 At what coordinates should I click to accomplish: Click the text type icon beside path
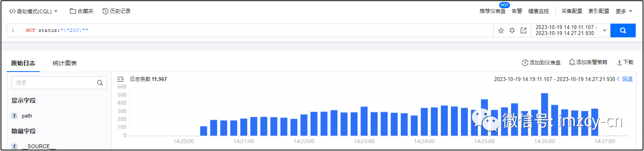pyautogui.click(x=15, y=116)
